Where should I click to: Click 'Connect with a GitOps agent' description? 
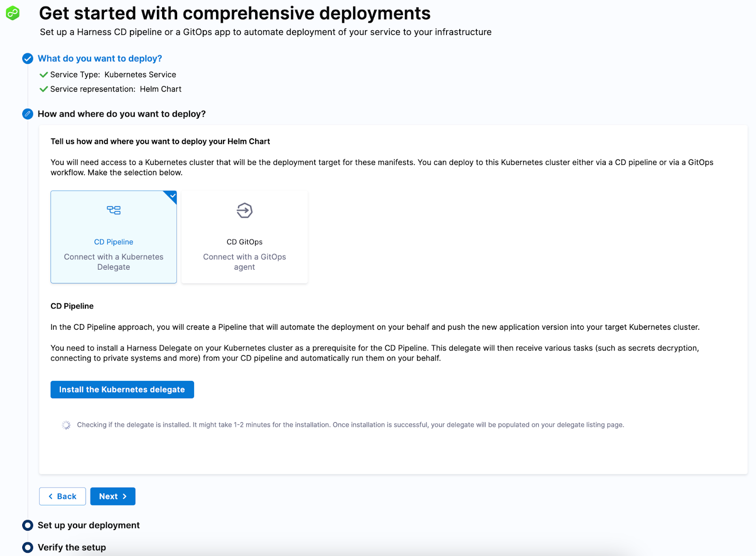pos(245,262)
